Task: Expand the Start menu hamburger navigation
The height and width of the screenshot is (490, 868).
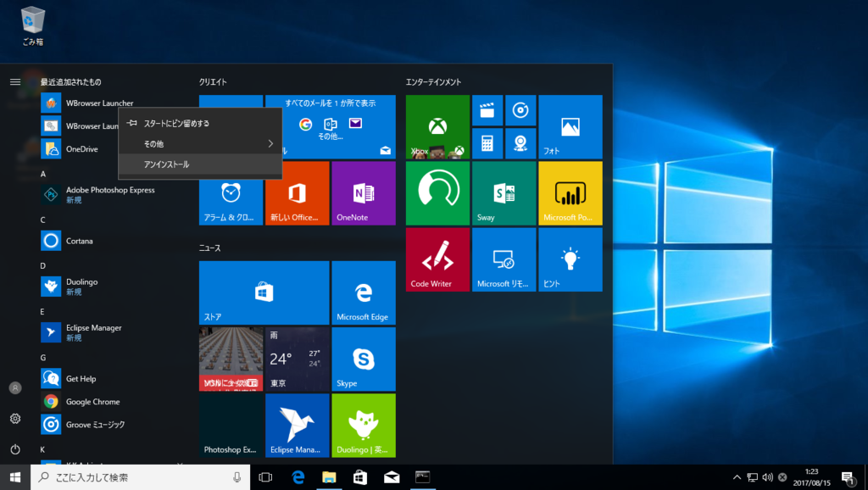Action: coord(15,82)
